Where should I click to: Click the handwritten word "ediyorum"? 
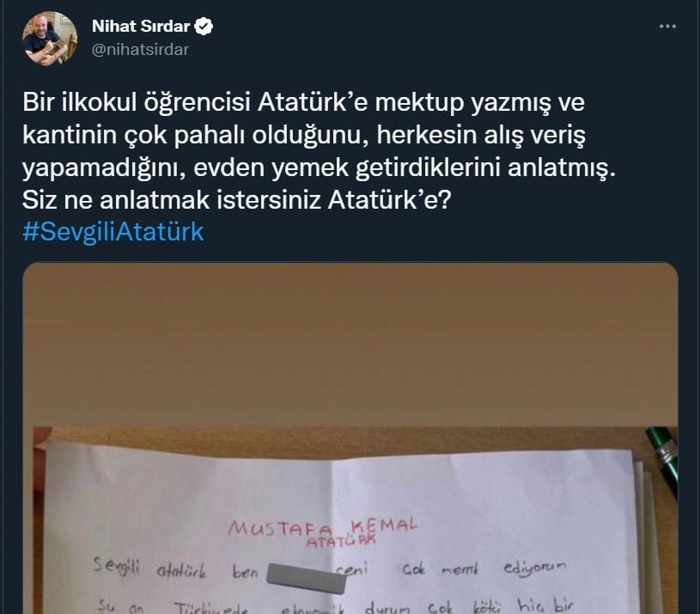(x=534, y=568)
